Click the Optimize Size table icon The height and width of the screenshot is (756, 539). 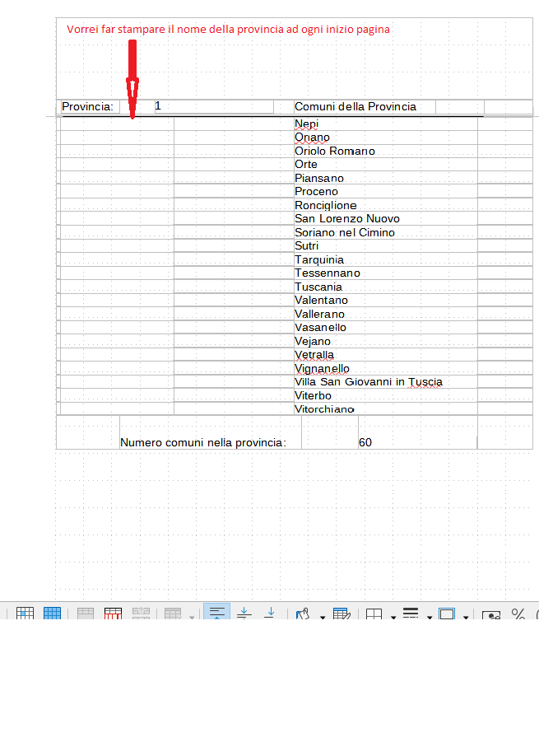point(172,614)
